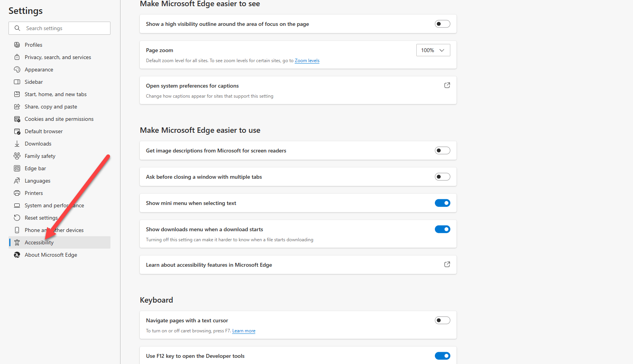Open captions preferences external link icon

click(x=447, y=85)
